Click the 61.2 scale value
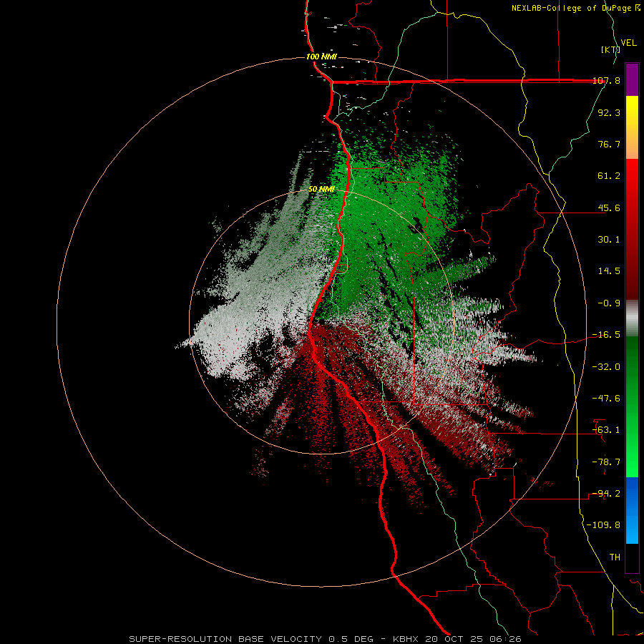 pyautogui.click(x=609, y=175)
